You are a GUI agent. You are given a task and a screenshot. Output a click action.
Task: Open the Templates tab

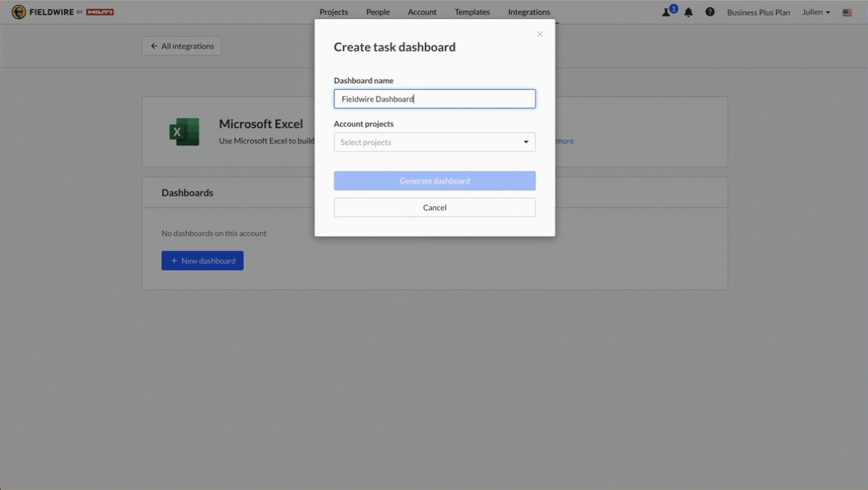tap(472, 12)
